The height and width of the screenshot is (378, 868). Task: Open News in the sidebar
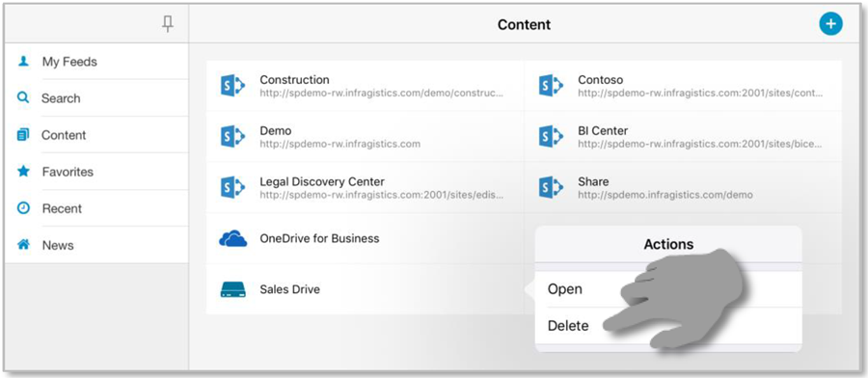[x=96, y=245]
